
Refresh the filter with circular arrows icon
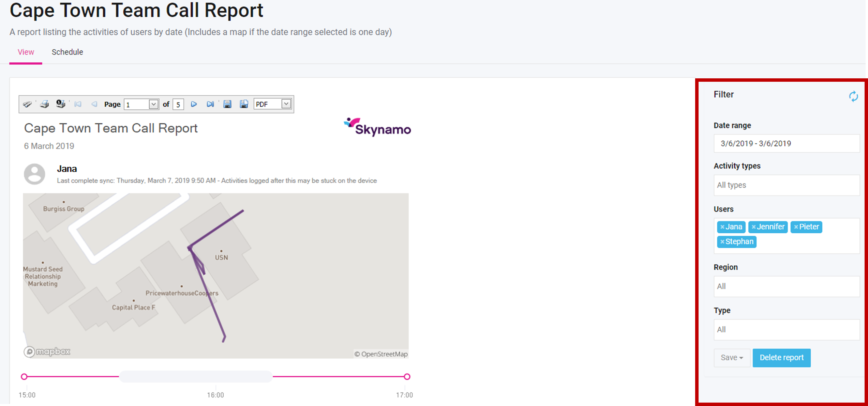click(x=853, y=96)
